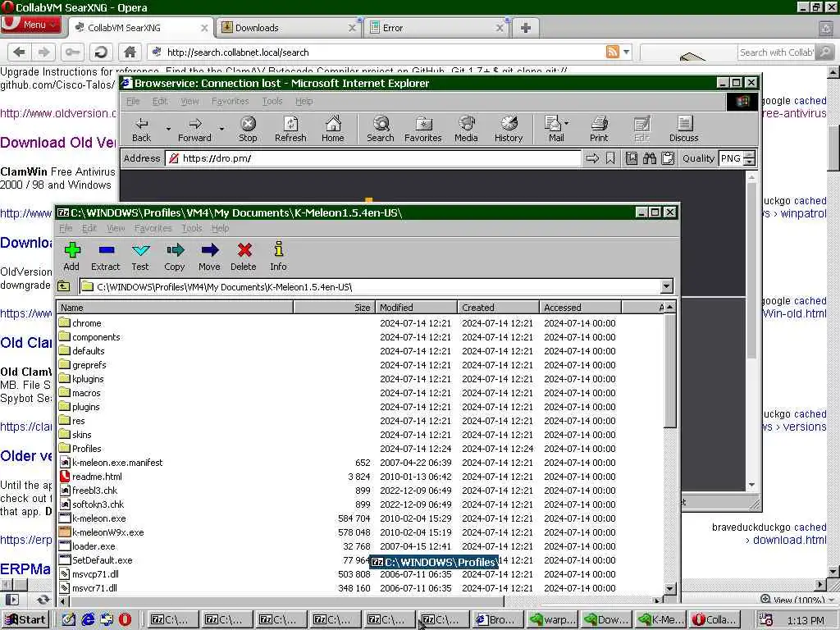Open History in Internet Explorer toolbar
Viewport: 840px width, 630px height.
coord(509,129)
